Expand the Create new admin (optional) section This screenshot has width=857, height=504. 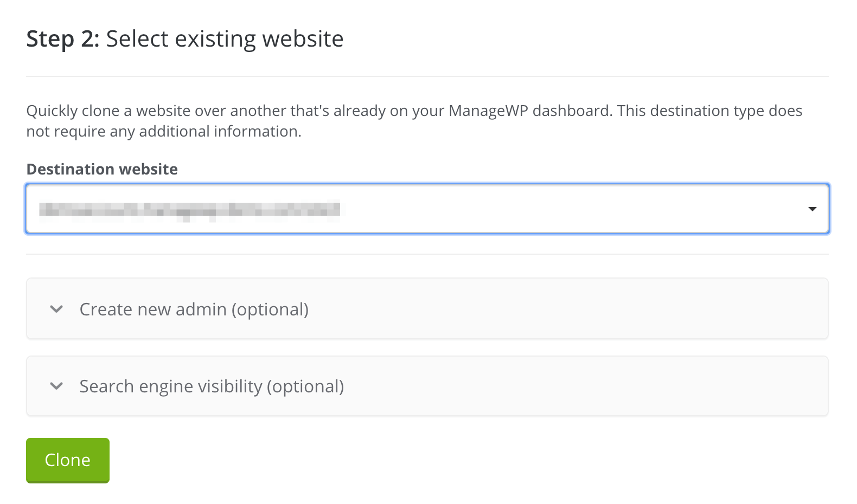tap(194, 309)
